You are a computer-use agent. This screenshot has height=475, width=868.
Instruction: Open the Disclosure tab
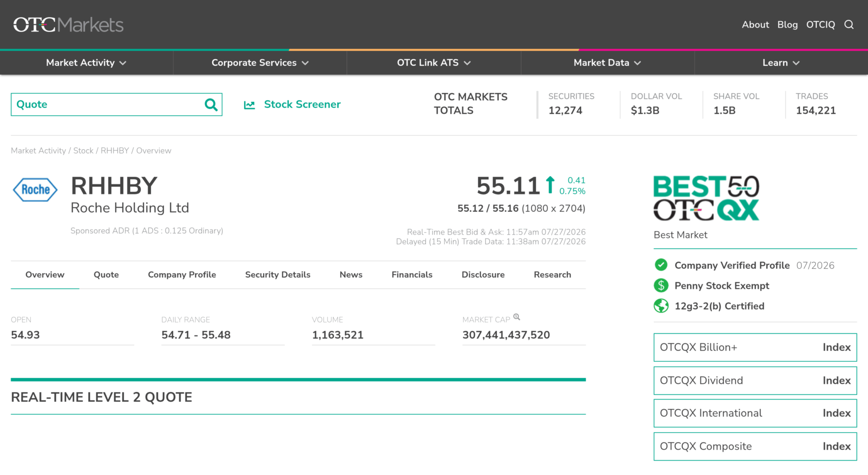pos(483,275)
